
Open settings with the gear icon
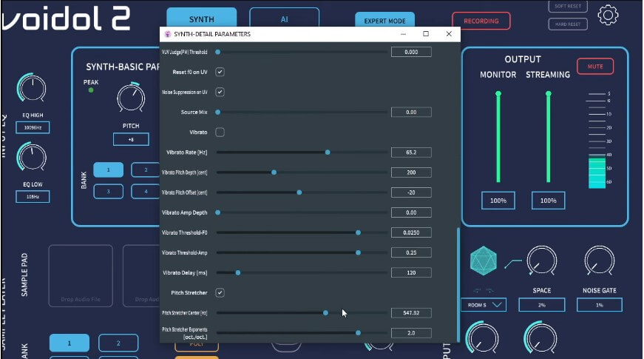tap(608, 15)
